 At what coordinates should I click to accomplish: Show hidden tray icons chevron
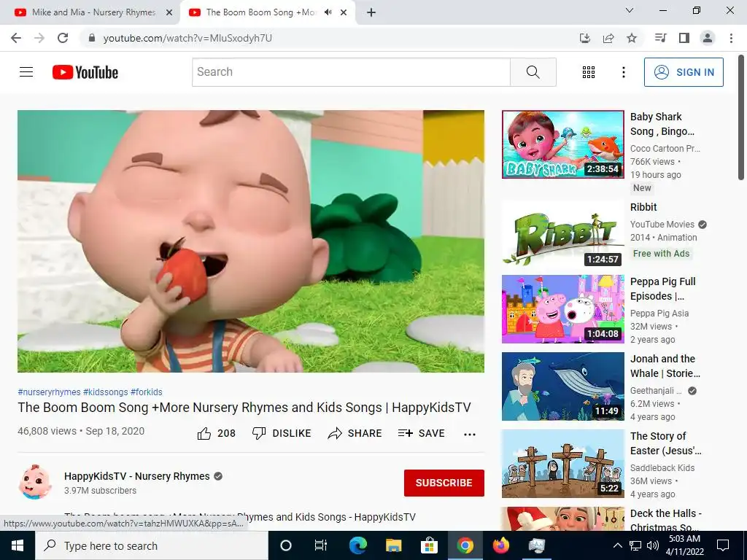(617, 545)
